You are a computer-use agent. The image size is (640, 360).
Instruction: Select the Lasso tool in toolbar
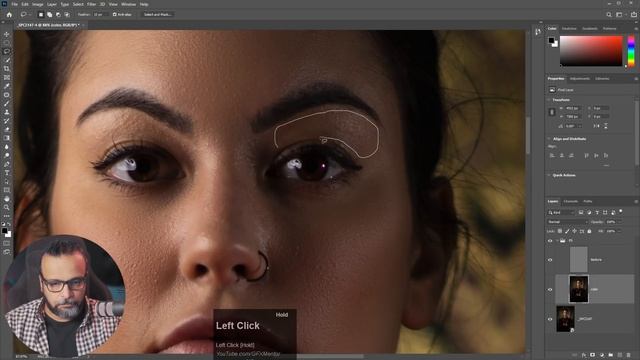[7, 51]
